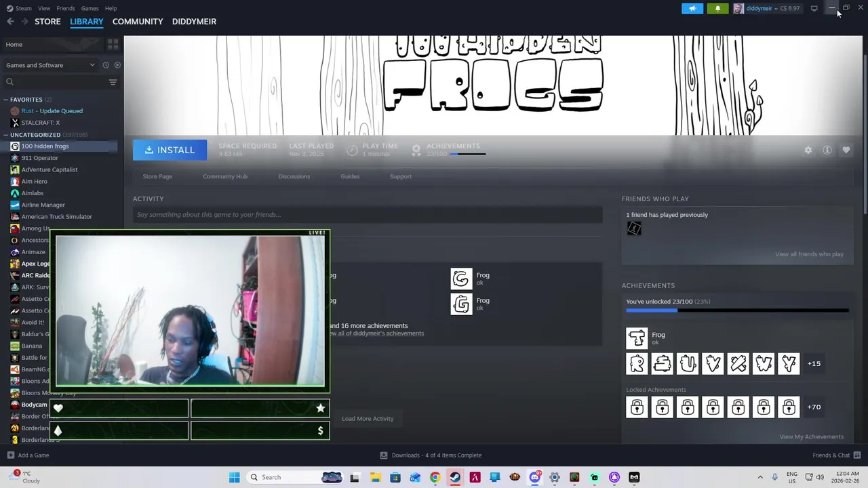Open advanced library filter options icon
Screen dimensions: 868x488
tap(113, 82)
